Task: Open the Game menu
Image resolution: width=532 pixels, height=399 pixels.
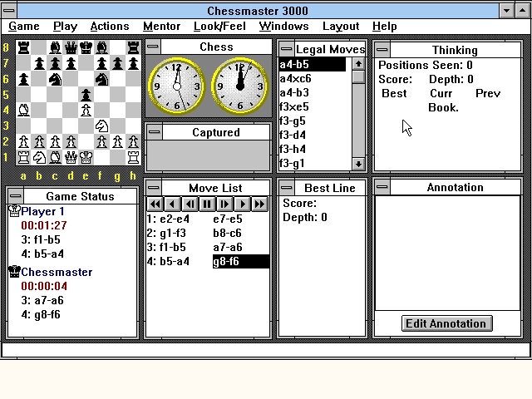Action: [24, 27]
